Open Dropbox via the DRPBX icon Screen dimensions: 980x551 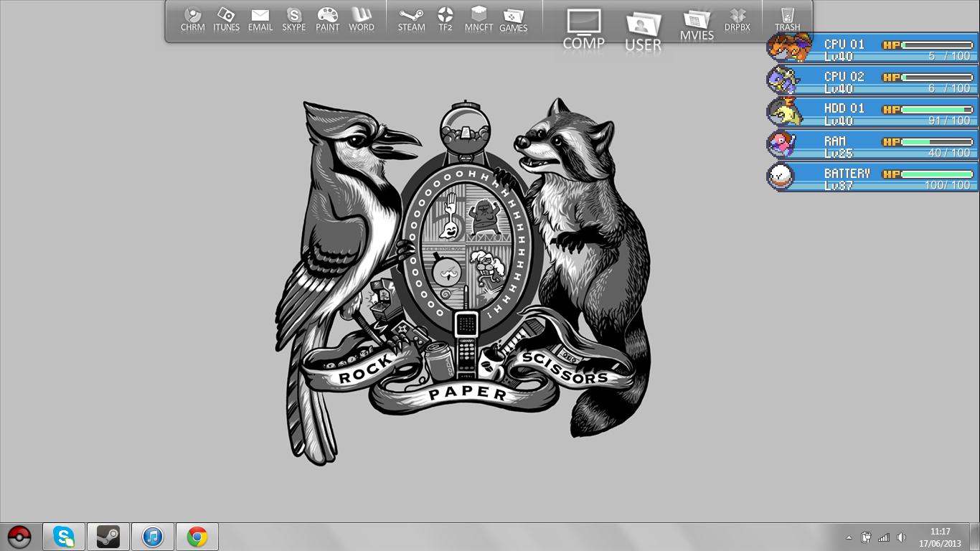pos(738,19)
